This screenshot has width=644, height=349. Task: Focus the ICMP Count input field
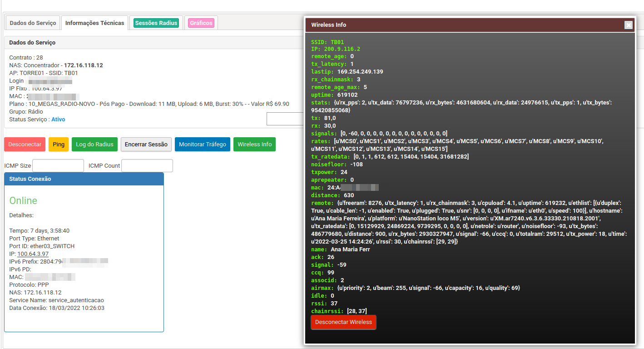147,166
